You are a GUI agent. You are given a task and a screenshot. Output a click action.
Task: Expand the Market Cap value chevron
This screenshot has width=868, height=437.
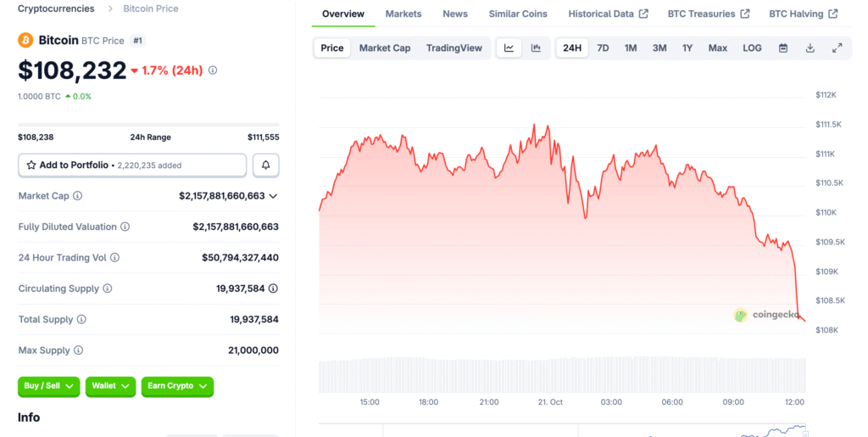(x=273, y=196)
